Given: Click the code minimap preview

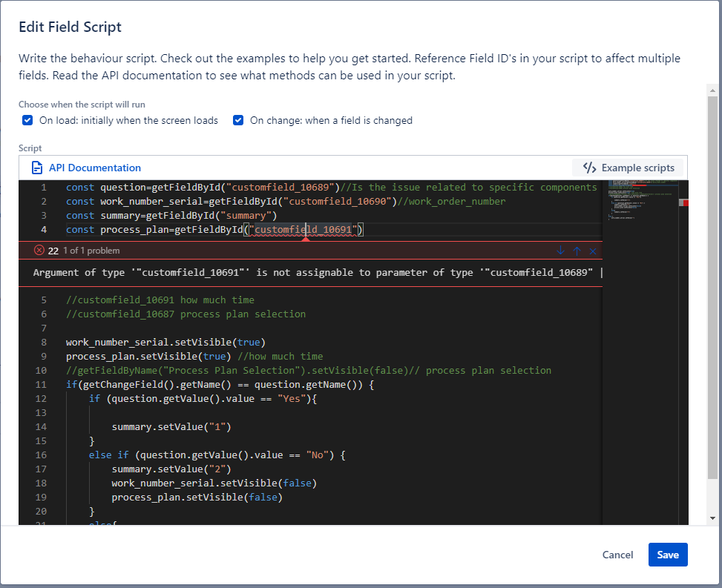Looking at the screenshot, I should click(x=643, y=200).
